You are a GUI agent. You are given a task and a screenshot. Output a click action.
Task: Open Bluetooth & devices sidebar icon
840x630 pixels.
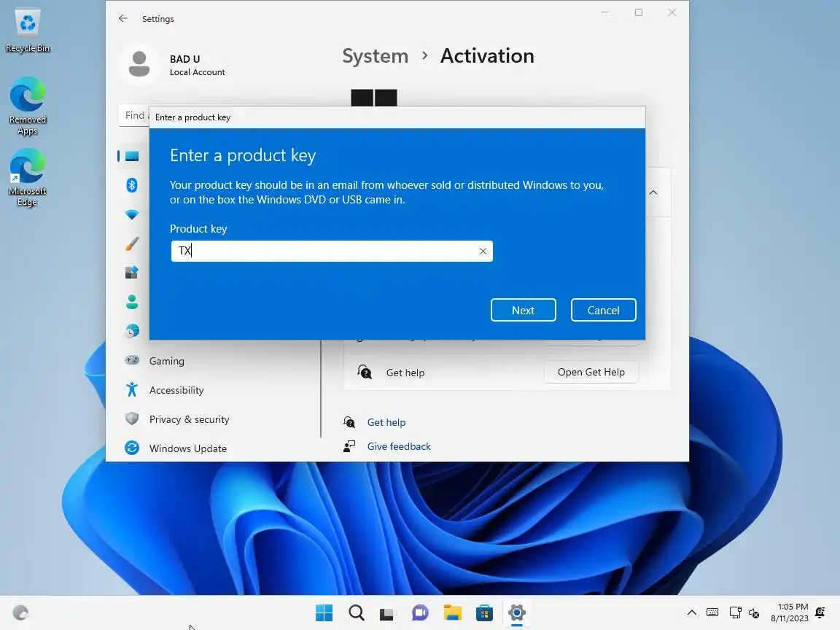pyautogui.click(x=132, y=185)
